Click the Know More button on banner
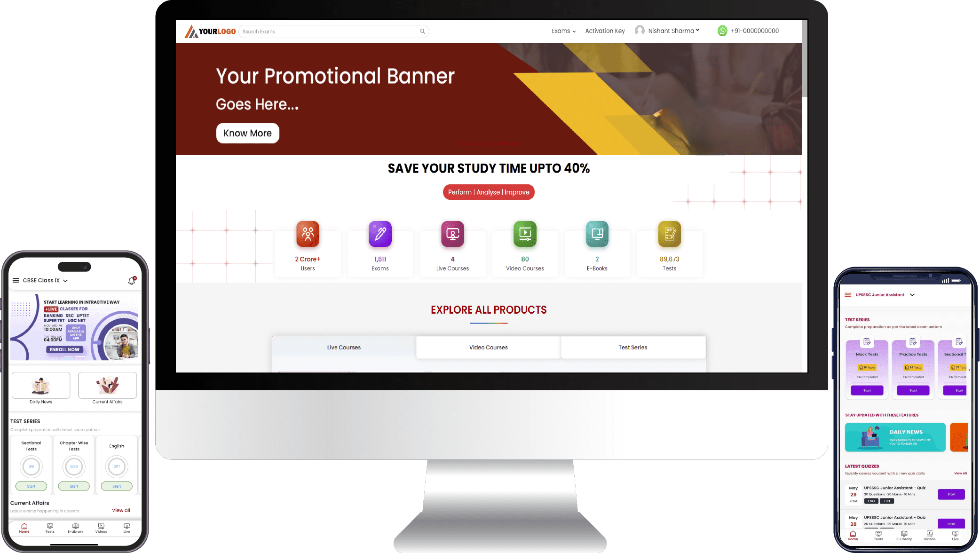The width and height of the screenshot is (980, 553). pyautogui.click(x=247, y=133)
